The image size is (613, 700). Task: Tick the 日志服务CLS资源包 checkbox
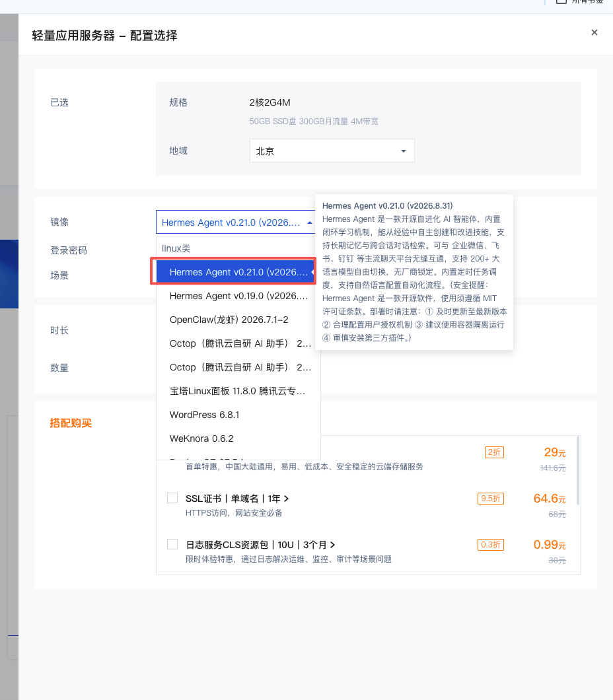(172, 544)
